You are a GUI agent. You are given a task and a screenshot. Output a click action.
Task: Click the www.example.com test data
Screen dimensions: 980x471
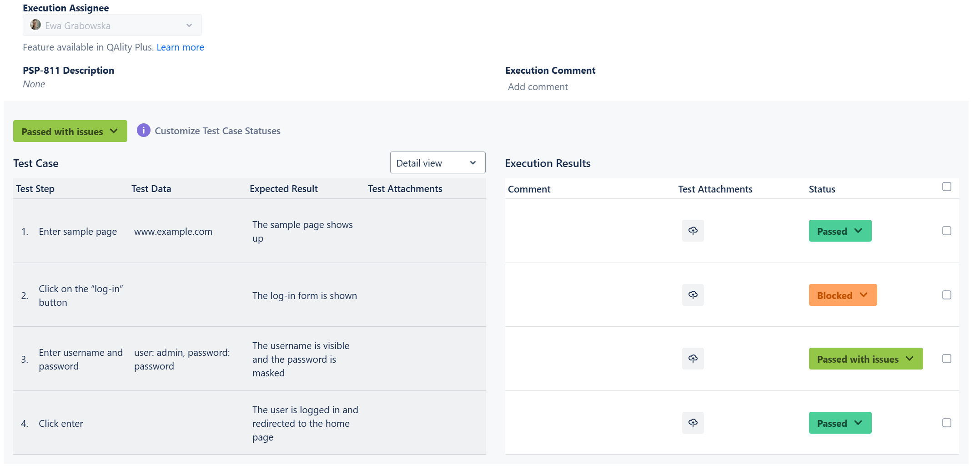point(173,232)
